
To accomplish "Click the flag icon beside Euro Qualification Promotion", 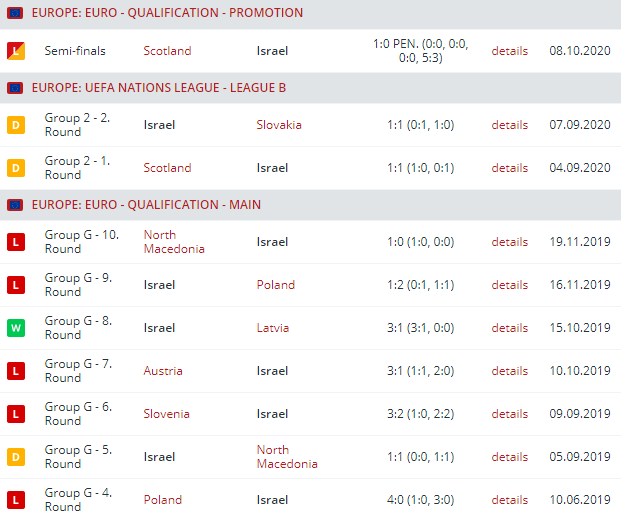I will point(15,13).
